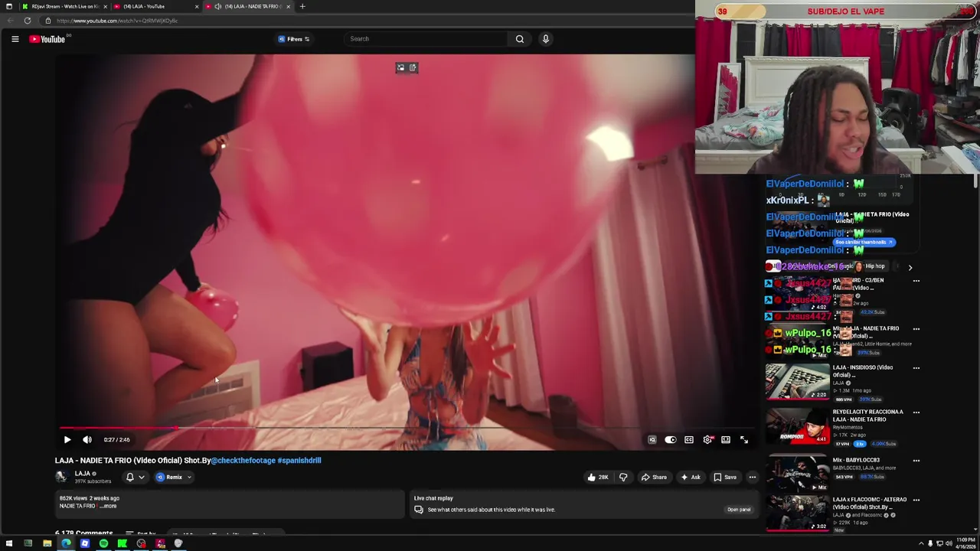Toggle autoplay switch in player controls
The image size is (980, 551).
(x=670, y=440)
